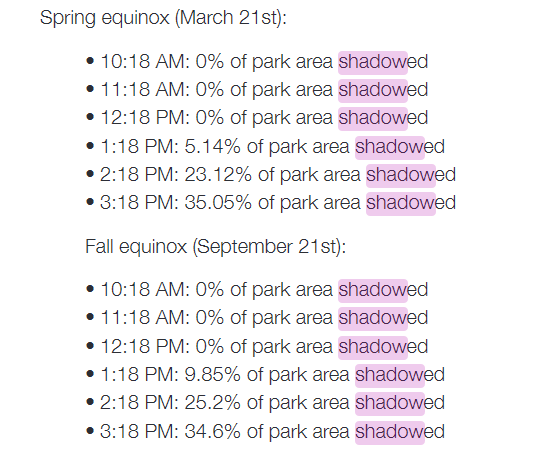Click the 5.14% value in Spring list
550x467 pixels.
[212, 147]
